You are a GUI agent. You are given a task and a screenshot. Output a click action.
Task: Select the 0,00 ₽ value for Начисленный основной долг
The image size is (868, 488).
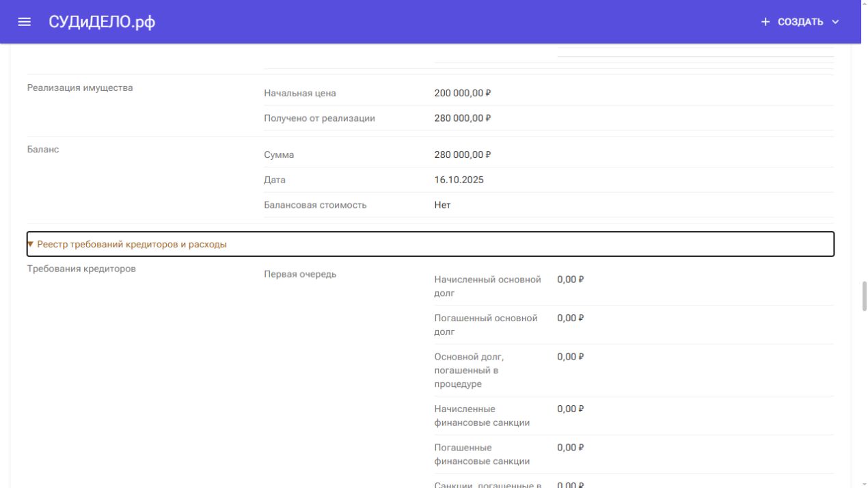(x=571, y=280)
